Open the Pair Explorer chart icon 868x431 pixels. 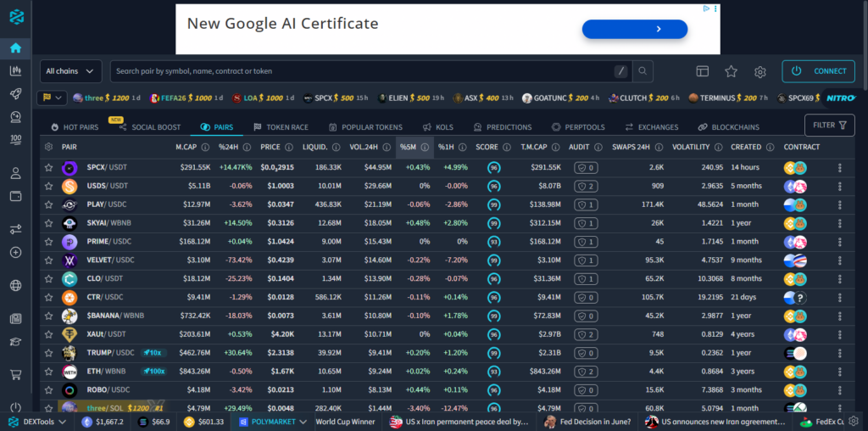(x=15, y=71)
